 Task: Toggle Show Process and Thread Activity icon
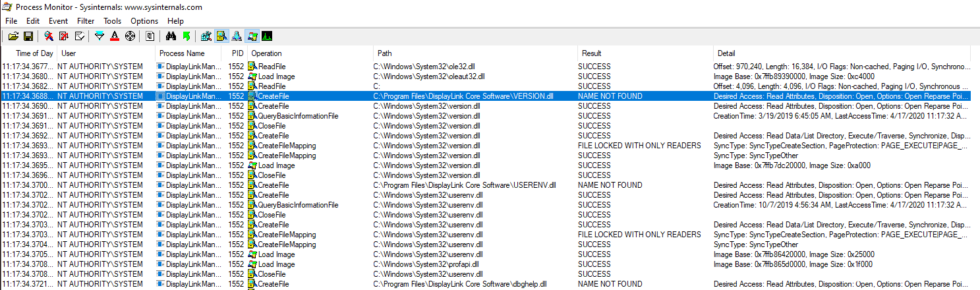pyautogui.click(x=252, y=36)
